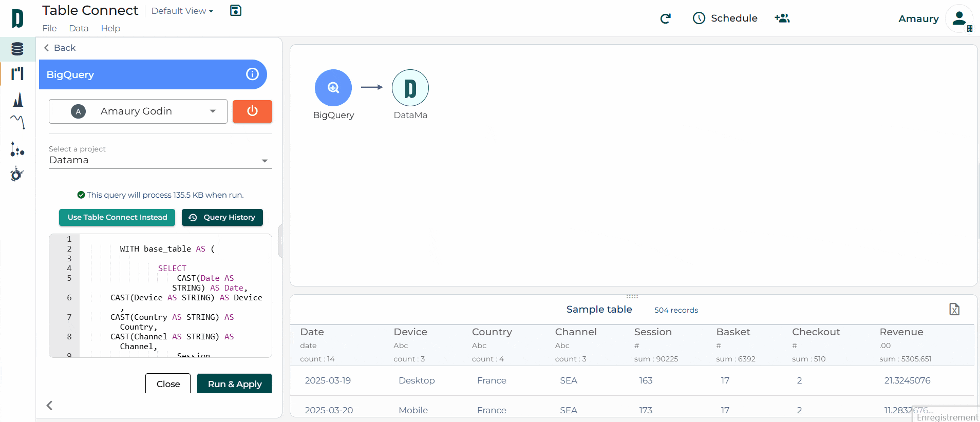Image resolution: width=980 pixels, height=422 pixels.
Task: Disconnect account with the orange power button
Action: [252, 111]
